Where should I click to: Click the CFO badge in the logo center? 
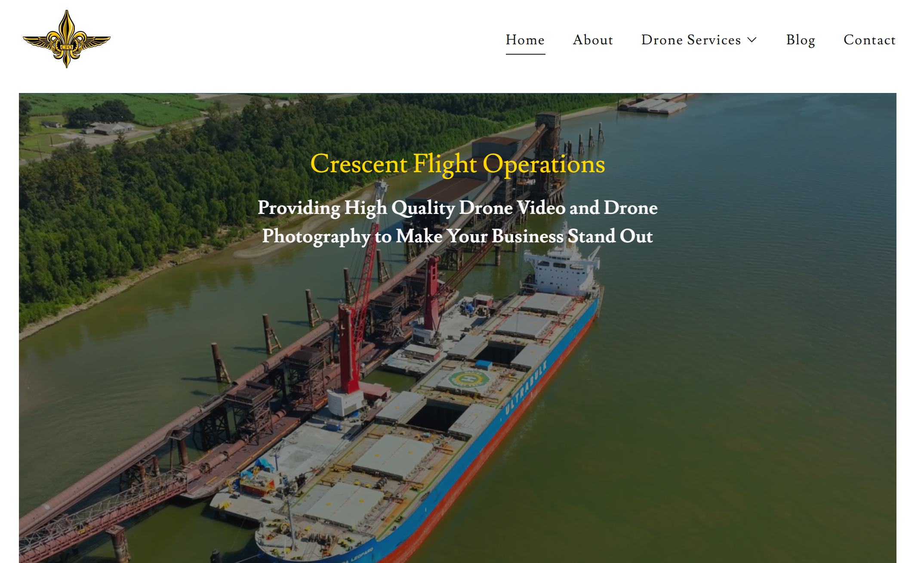click(x=67, y=47)
